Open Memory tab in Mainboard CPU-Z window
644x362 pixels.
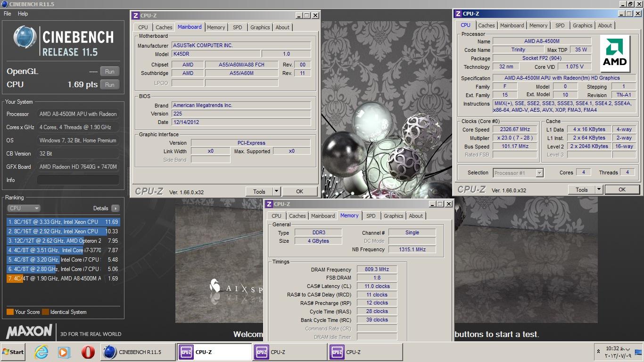[216, 27]
